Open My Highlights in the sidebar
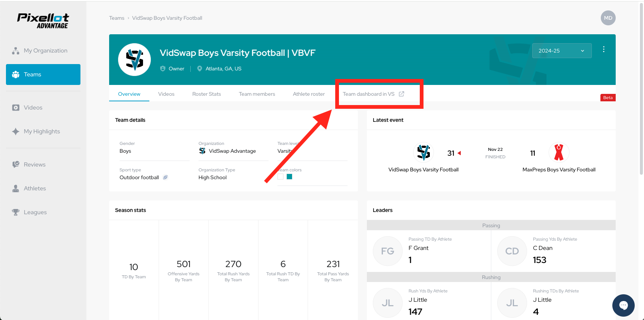The image size is (644, 320). coord(43,132)
